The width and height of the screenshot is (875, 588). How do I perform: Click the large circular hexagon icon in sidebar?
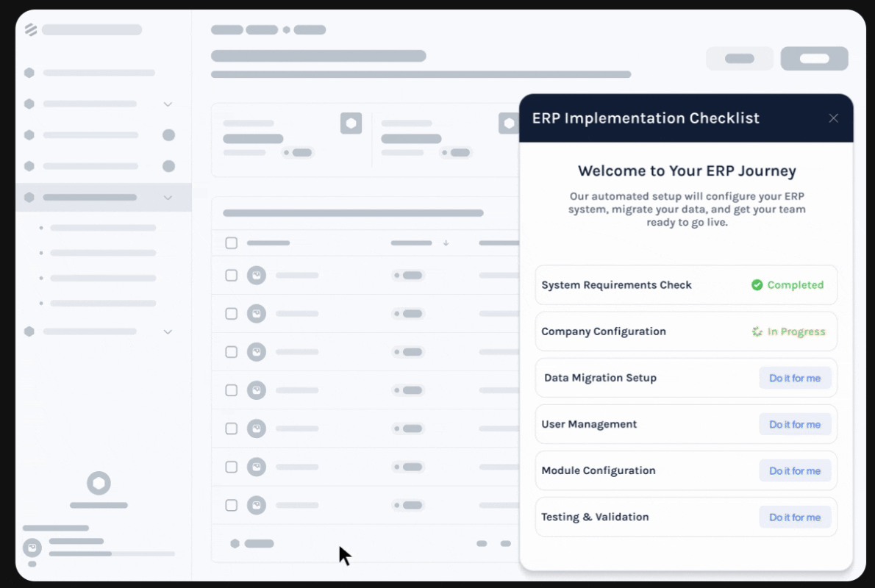tap(99, 483)
